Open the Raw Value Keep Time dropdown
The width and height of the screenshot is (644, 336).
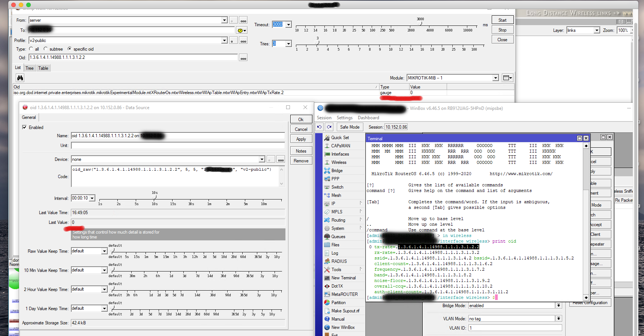coord(104,251)
